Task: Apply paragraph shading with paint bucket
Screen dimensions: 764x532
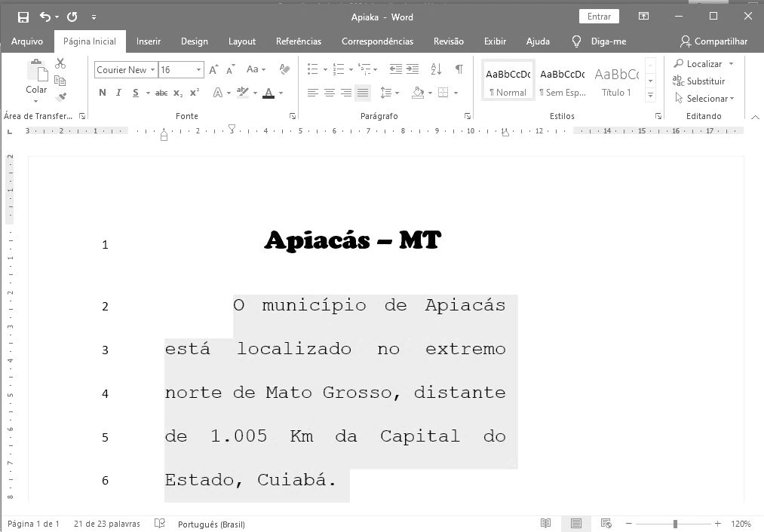Action: [x=418, y=93]
